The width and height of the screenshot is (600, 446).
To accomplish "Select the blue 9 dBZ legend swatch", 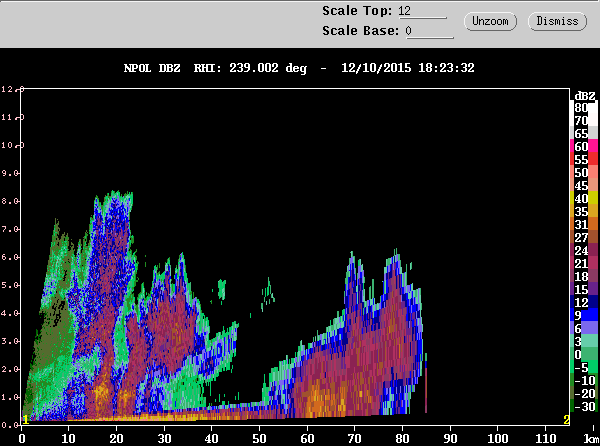I will point(580,315).
